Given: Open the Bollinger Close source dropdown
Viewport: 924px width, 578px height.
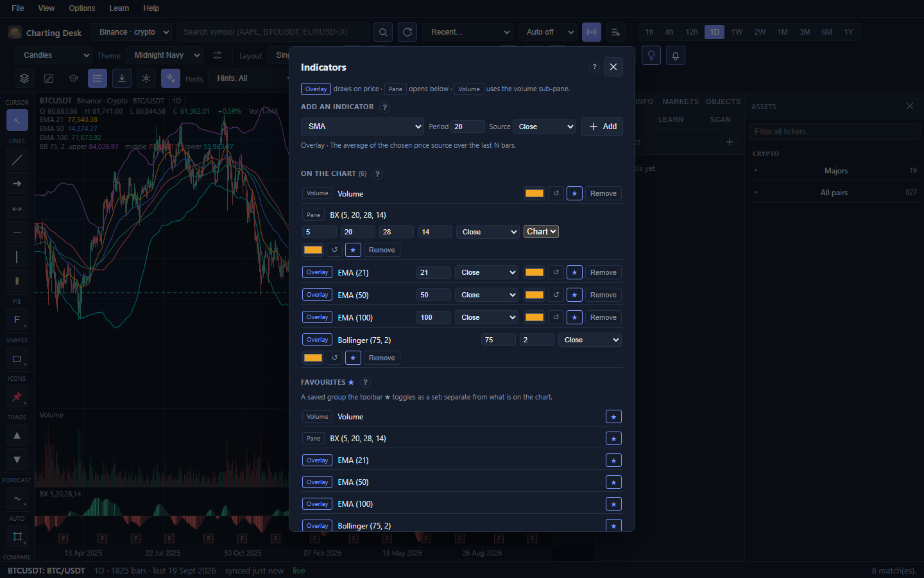Looking at the screenshot, I should 590,340.
